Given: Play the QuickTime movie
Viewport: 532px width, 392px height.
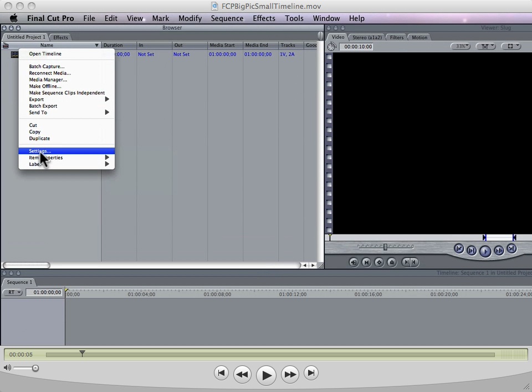Looking at the screenshot, I should pyautogui.click(x=267, y=375).
